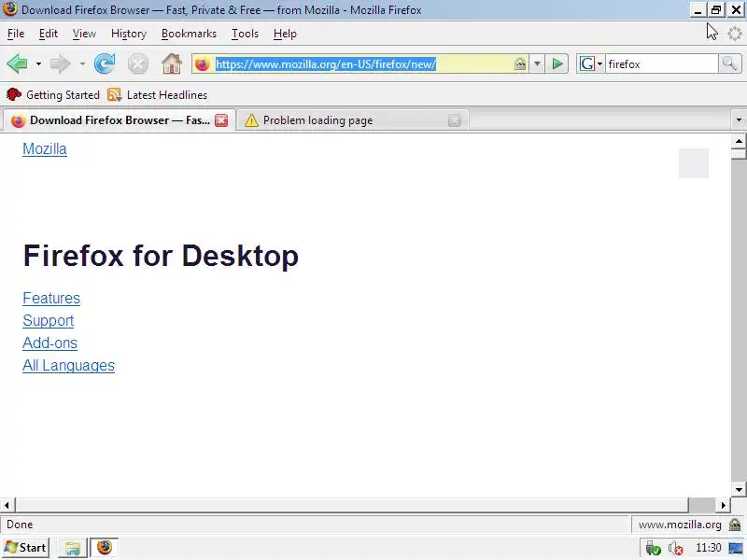
Task: Open the Features link
Action: point(51,298)
